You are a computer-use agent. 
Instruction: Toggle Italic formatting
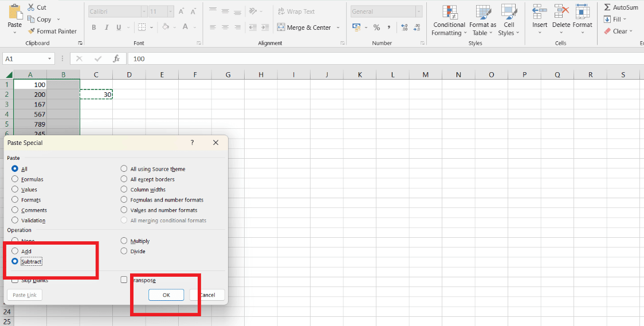click(x=107, y=28)
